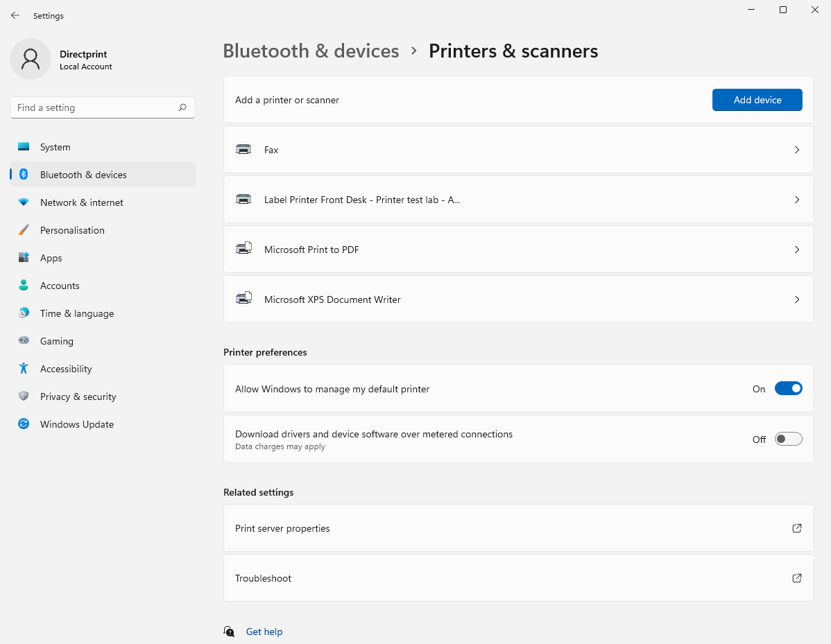Viewport: 831px width, 644px height.
Task: Enable downloading drivers over metered connections
Action: click(x=788, y=439)
